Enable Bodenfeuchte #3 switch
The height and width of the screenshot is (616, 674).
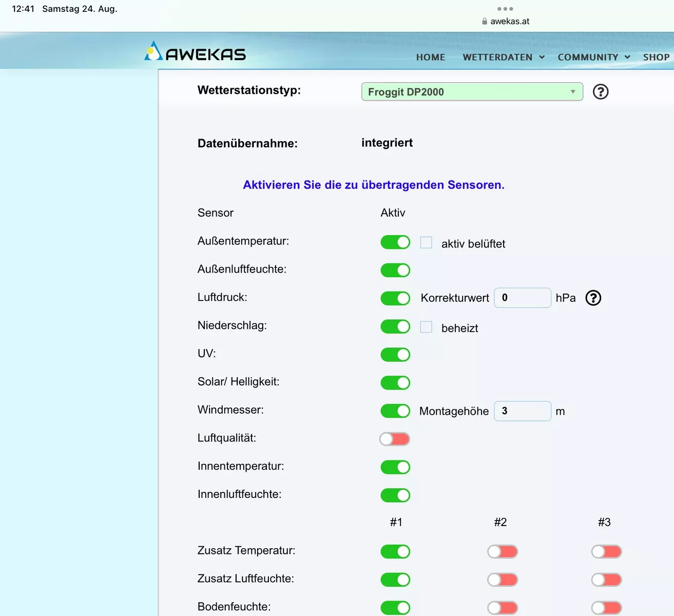coord(607,608)
